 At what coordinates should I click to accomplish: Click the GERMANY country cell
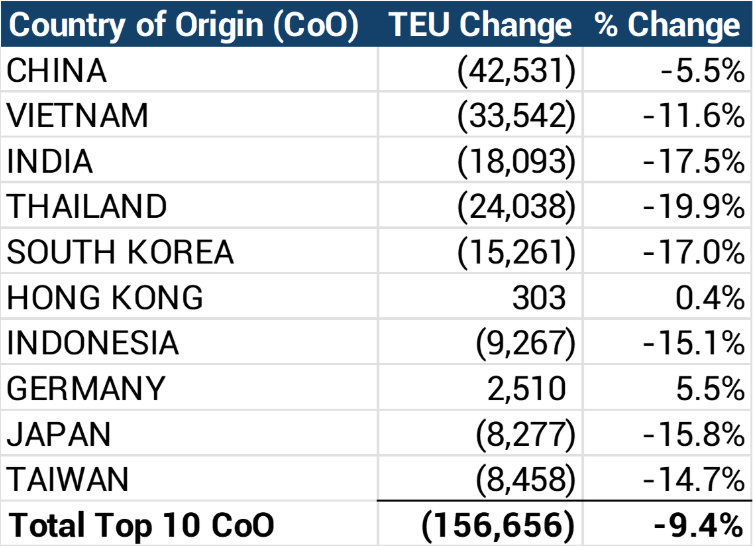coord(86,388)
